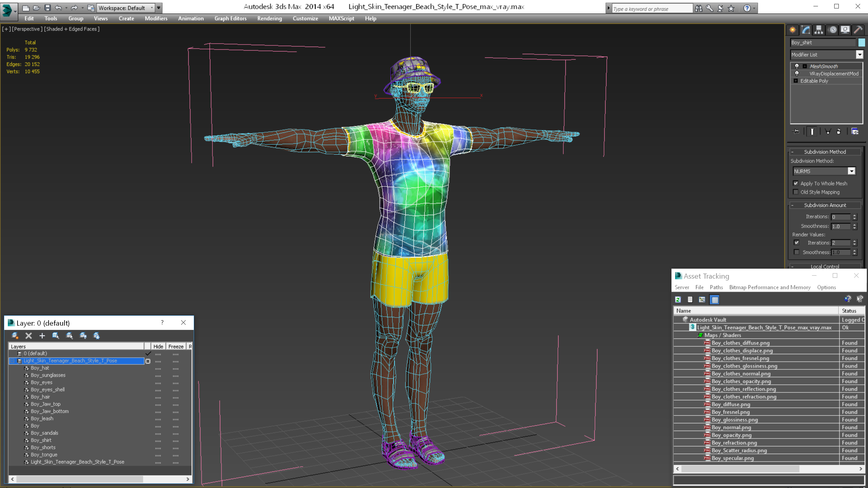Image resolution: width=868 pixels, height=488 pixels.
Task: Open the Motion command panel tab
Action: click(832, 30)
